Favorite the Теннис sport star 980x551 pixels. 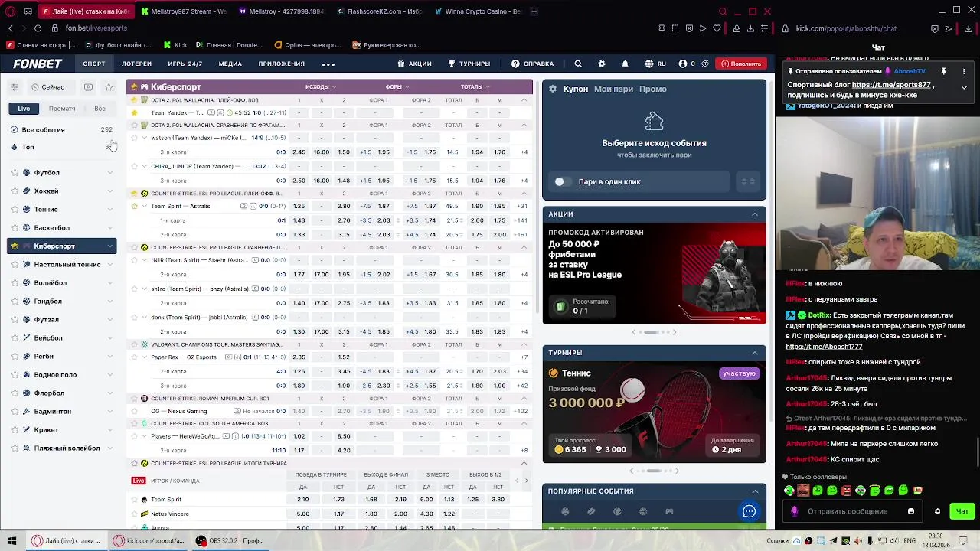15,210
